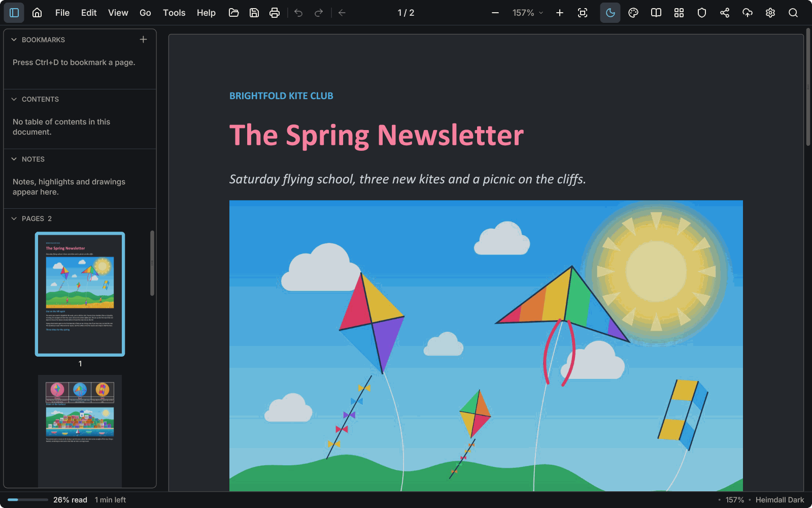The width and height of the screenshot is (812, 508).
Task: Undo the last action
Action: point(298,13)
